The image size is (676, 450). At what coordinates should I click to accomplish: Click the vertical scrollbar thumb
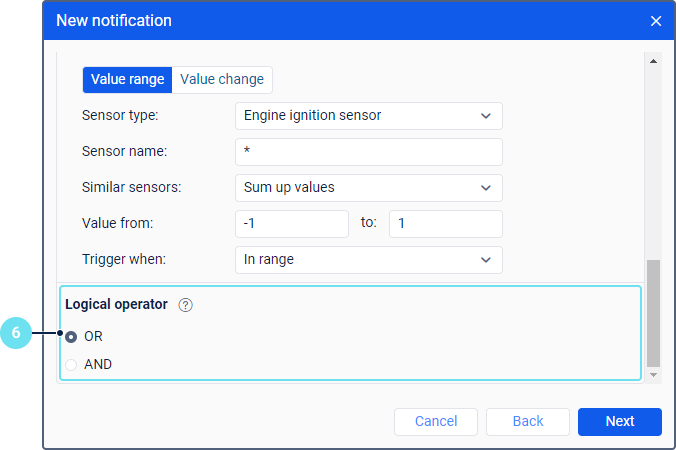(654, 312)
